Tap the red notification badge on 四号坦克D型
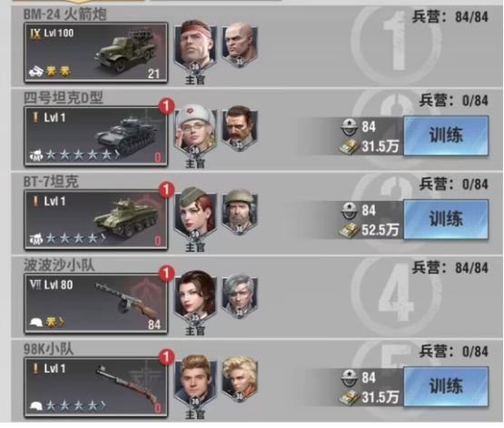 tap(166, 106)
